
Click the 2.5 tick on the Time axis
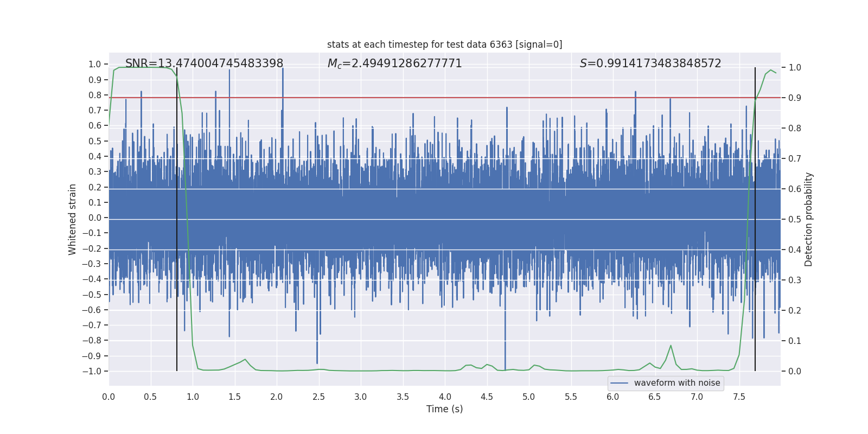[x=318, y=397]
